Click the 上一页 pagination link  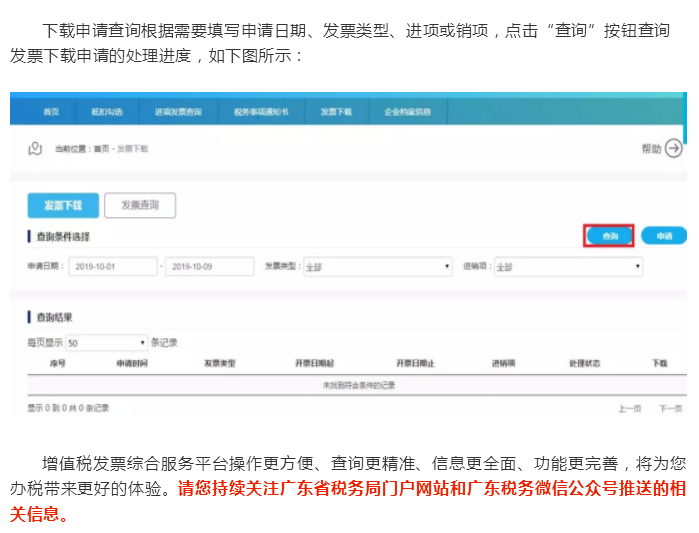(x=629, y=408)
